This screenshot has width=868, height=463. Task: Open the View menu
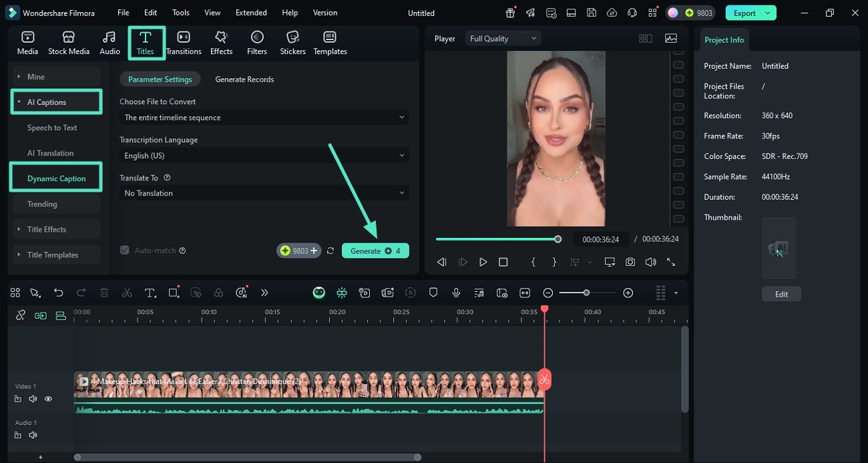[212, 13]
